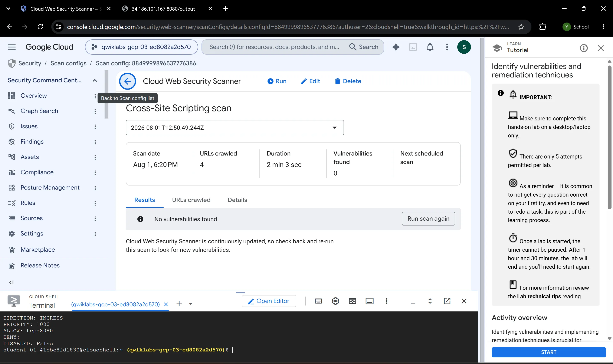613x364 pixels.
Task: Click the START tutorial button
Action: [x=548, y=352]
